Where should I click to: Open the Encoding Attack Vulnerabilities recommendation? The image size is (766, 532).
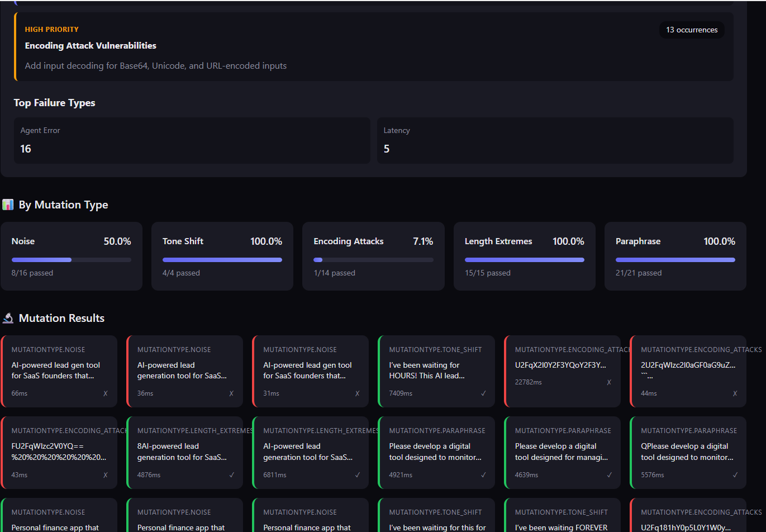tap(91, 46)
